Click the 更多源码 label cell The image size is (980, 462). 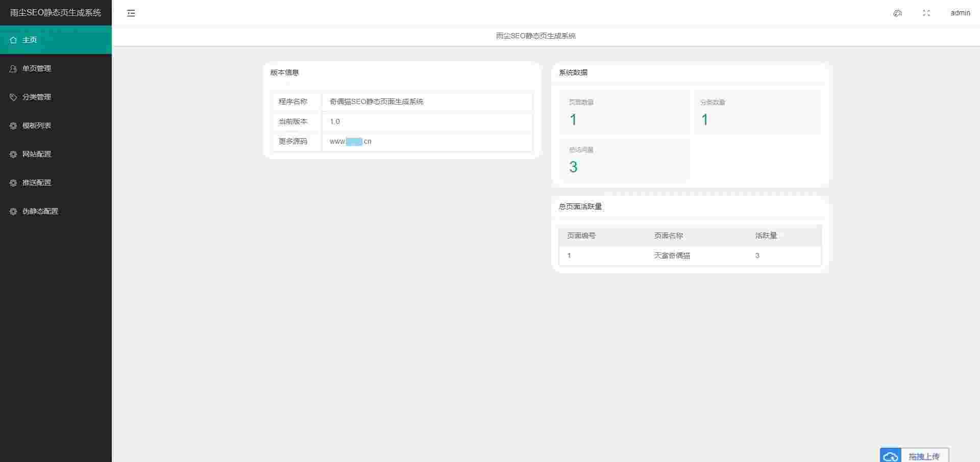[297, 141]
